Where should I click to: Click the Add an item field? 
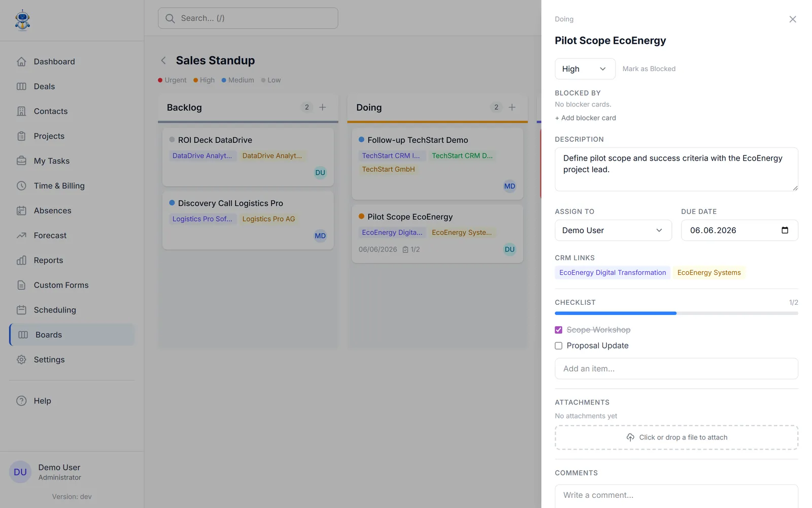pyautogui.click(x=676, y=369)
